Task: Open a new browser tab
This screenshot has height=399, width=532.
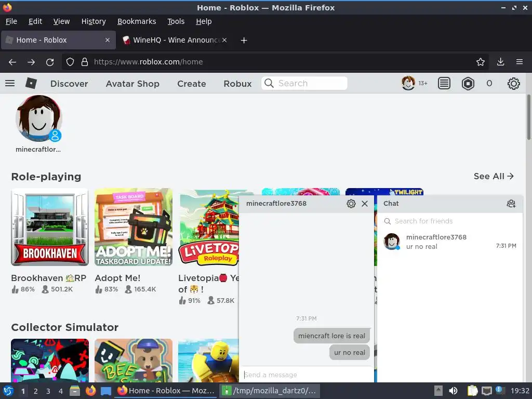Action: point(244,41)
